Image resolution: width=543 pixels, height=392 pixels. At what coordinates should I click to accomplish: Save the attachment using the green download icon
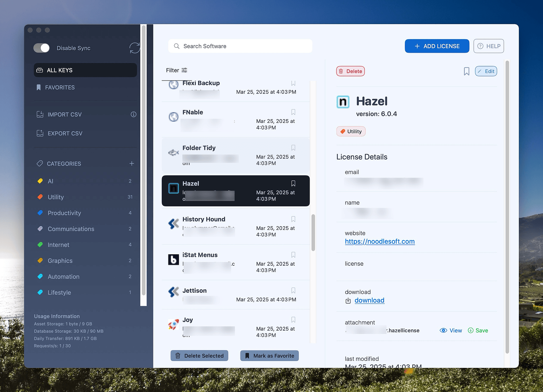coord(471,330)
